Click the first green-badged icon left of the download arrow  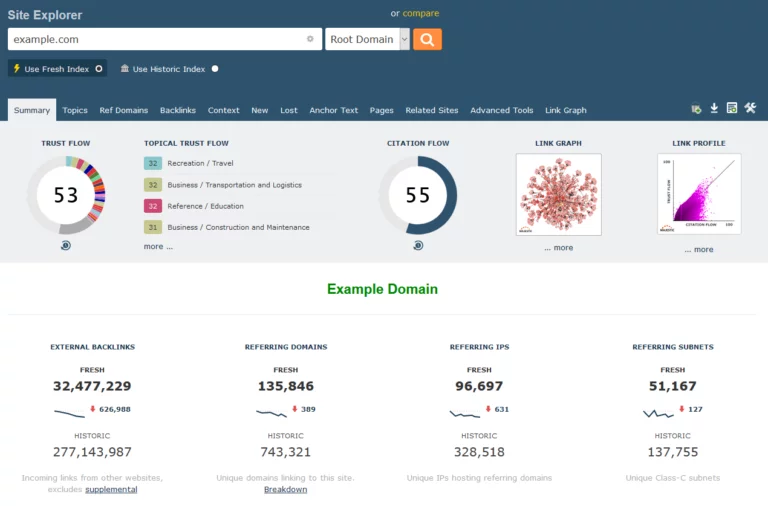point(696,108)
